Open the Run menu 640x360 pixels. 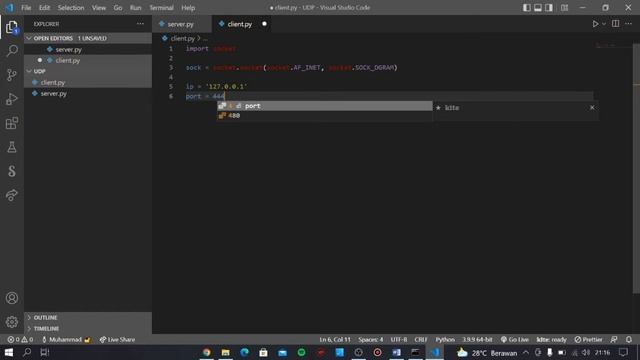pyautogui.click(x=136, y=8)
